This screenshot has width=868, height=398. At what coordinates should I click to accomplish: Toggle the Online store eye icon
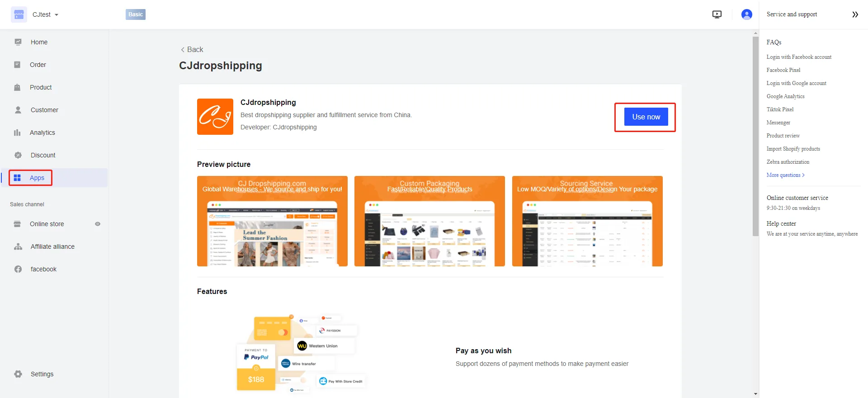98,224
